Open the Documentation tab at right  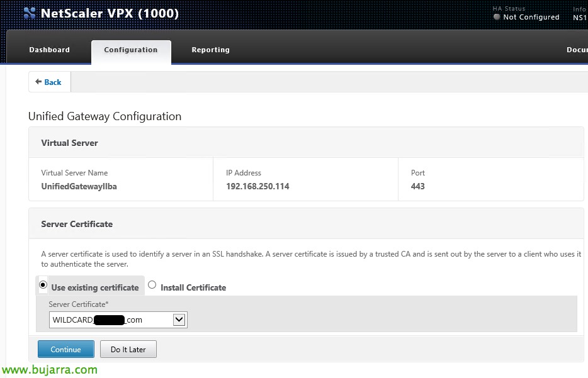click(577, 50)
